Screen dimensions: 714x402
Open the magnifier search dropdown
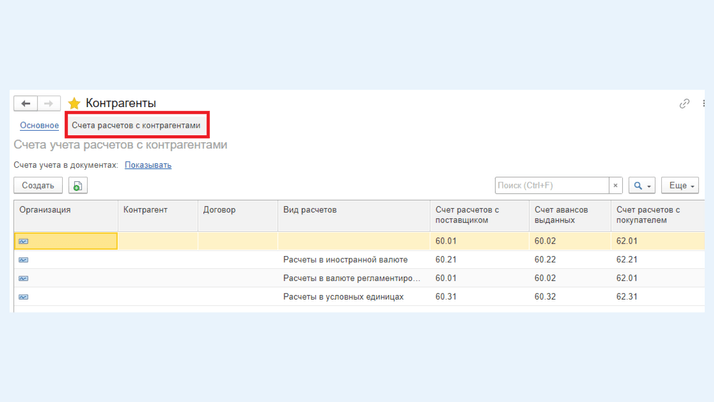642,186
